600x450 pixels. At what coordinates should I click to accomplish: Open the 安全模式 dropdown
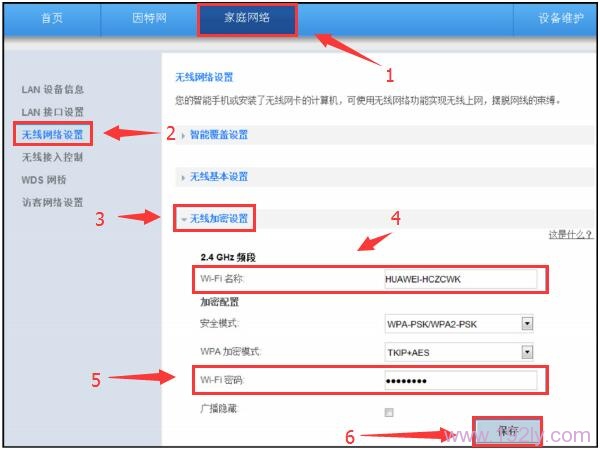[x=460, y=324]
